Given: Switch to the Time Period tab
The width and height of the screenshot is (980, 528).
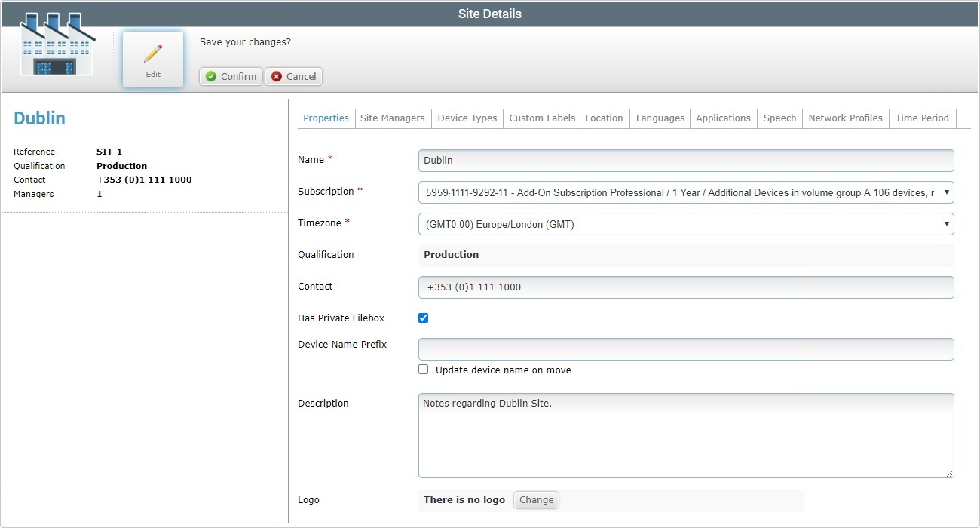Looking at the screenshot, I should pyautogui.click(x=922, y=118).
